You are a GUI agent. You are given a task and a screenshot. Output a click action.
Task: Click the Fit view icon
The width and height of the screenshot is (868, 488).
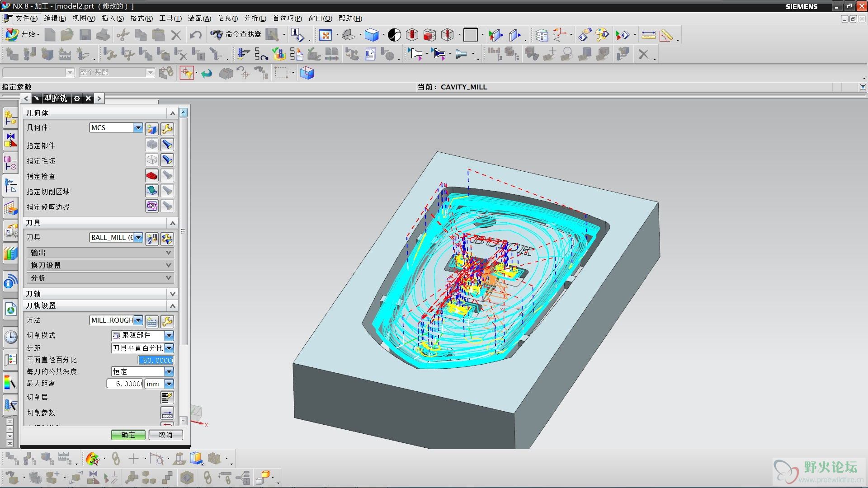[325, 35]
